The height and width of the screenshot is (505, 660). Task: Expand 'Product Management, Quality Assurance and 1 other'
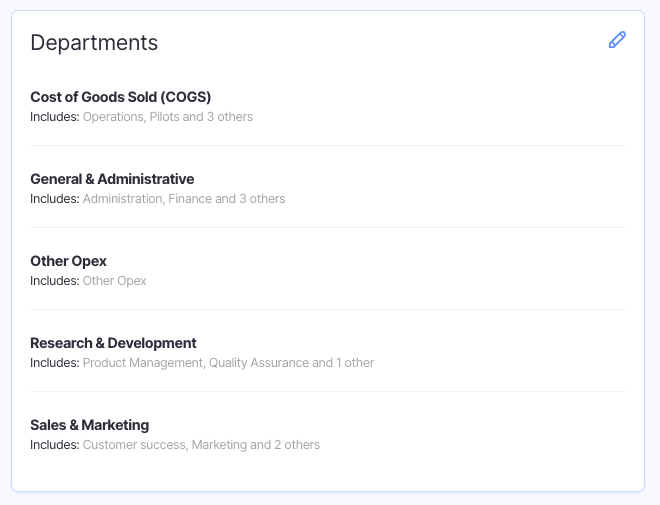(228, 363)
